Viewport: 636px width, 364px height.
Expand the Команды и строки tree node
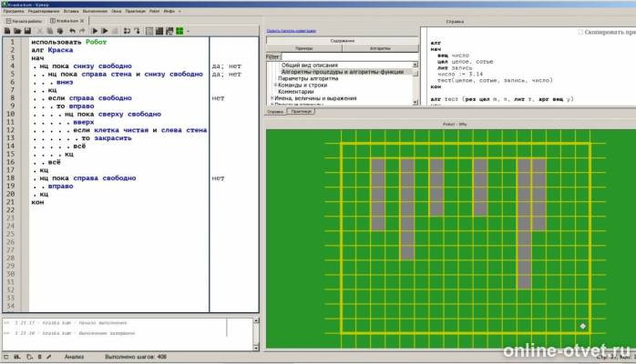point(275,85)
